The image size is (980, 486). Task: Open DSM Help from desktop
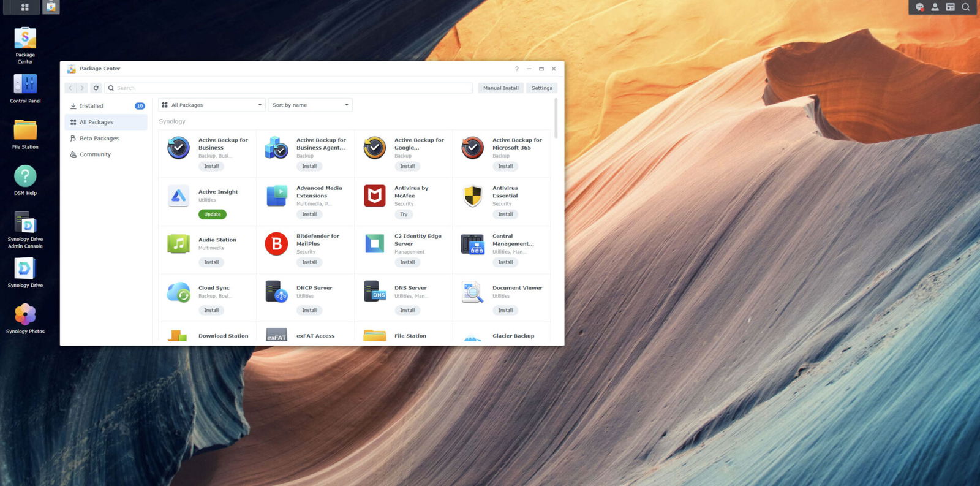coord(25,177)
